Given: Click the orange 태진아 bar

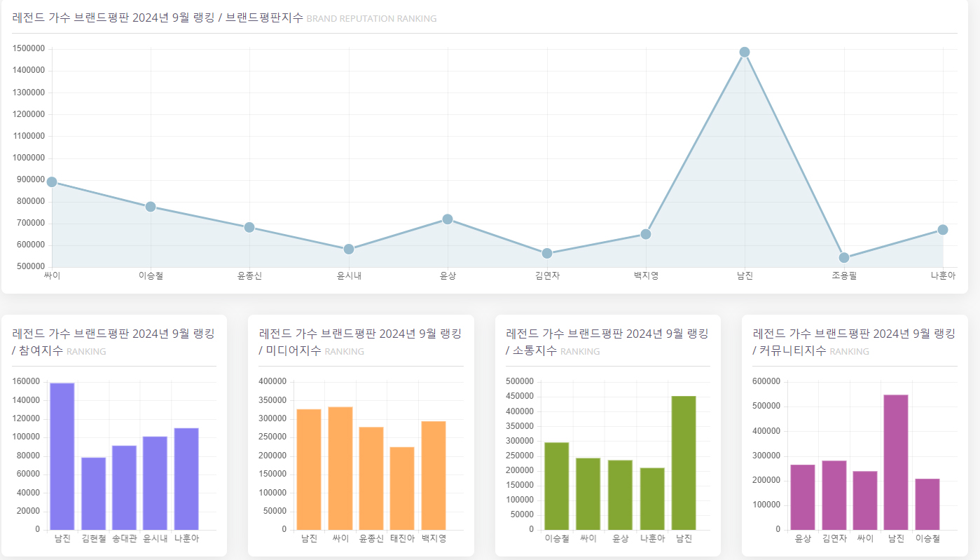Looking at the screenshot, I should (402, 489).
